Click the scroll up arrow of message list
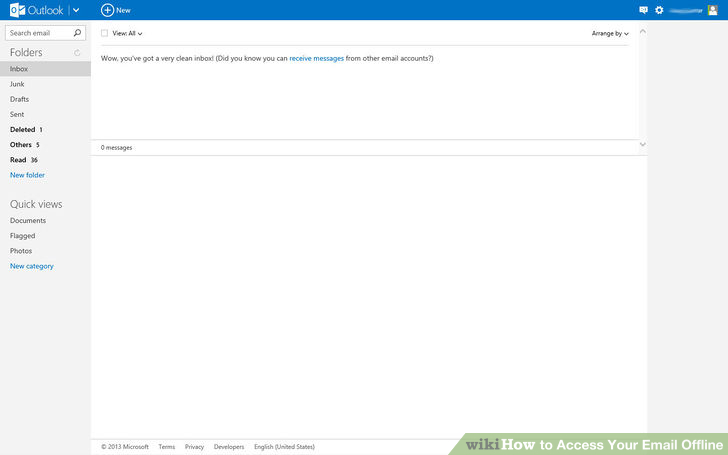 coord(643,32)
